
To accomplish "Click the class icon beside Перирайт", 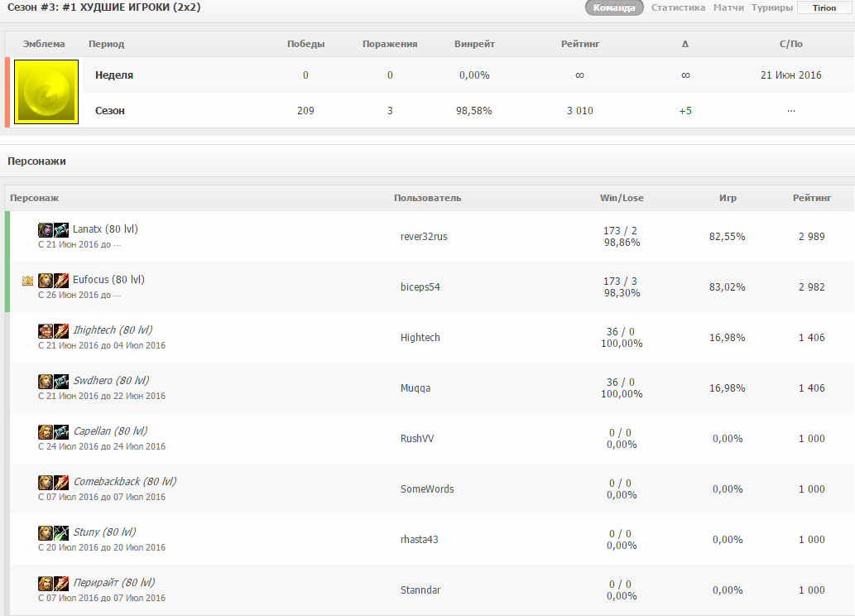I will click(61, 583).
